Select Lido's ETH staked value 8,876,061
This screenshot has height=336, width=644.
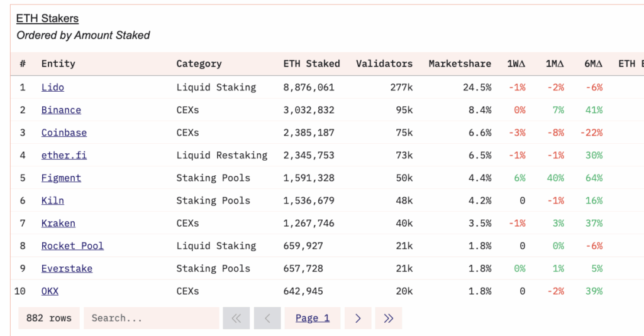pos(309,87)
